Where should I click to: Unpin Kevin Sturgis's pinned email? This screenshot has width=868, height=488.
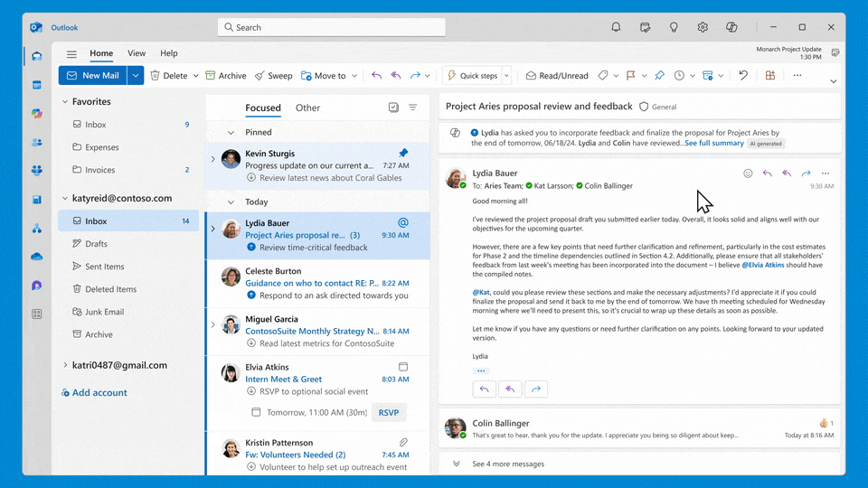[403, 153]
